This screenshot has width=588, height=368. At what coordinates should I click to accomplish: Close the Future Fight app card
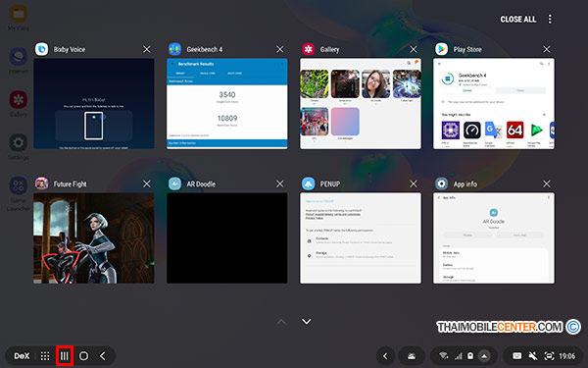147,184
